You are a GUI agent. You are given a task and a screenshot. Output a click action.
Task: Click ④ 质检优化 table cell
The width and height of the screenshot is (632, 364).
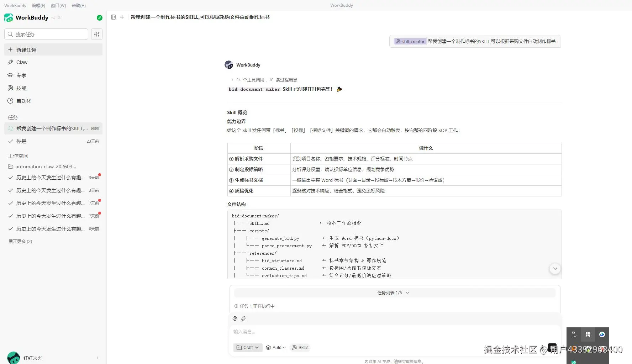coord(259,191)
